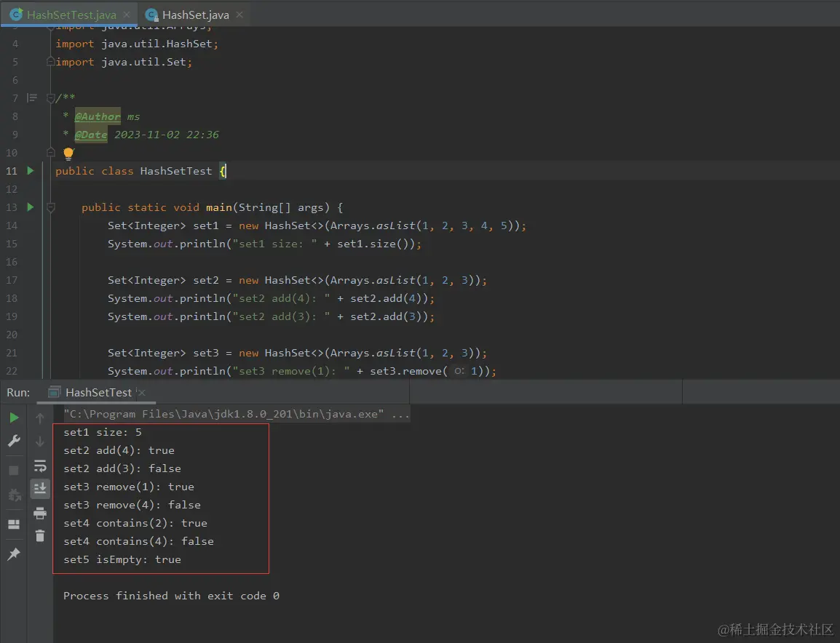840x643 pixels.
Task: Close the HashSetTest run tab
Action: tap(141, 393)
